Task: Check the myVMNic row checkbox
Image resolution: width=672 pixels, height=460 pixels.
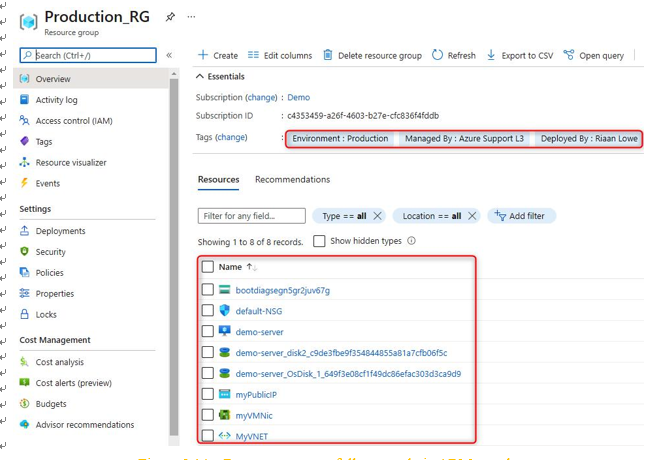Action: 208,415
